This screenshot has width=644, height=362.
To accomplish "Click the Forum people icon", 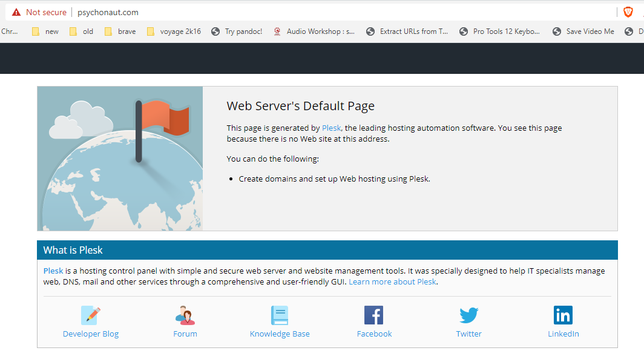I will click(185, 315).
